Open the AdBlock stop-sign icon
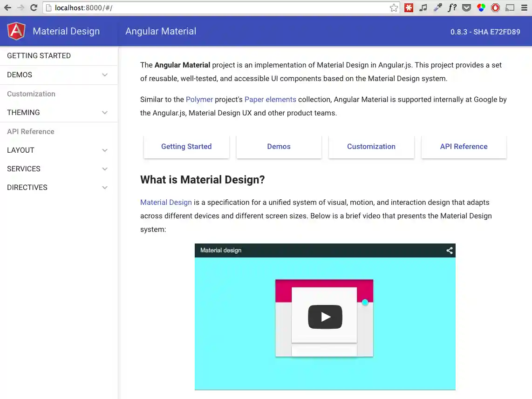The image size is (532, 399). pos(495,7)
